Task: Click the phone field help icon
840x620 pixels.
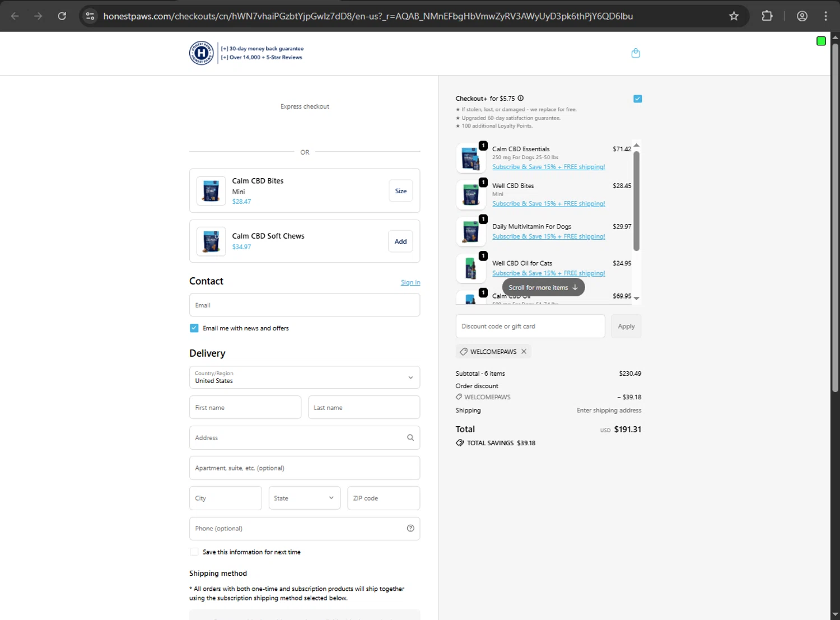Action: click(410, 528)
